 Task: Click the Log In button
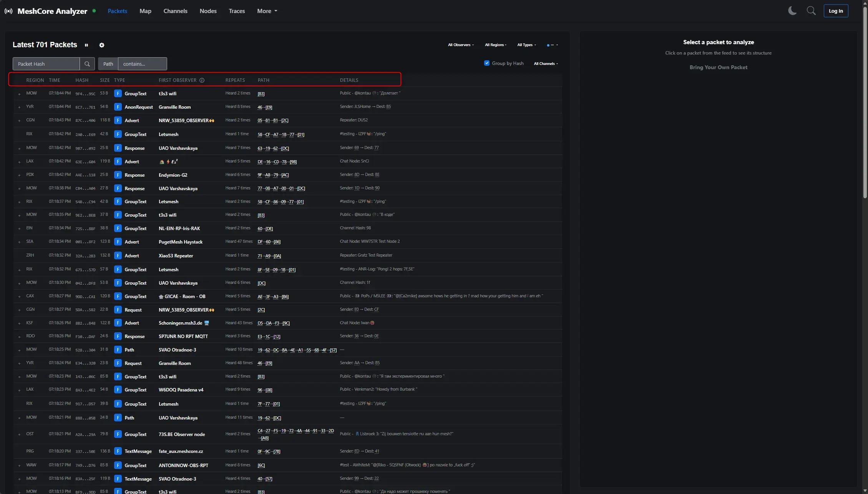pos(836,11)
